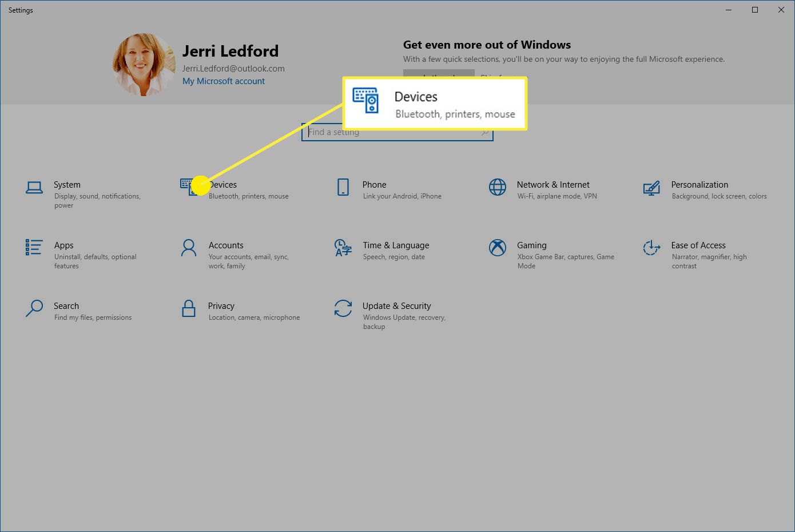
Task: Click 'Xbox Game Bar, captures, Game Mode' description
Action: pos(566,261)
